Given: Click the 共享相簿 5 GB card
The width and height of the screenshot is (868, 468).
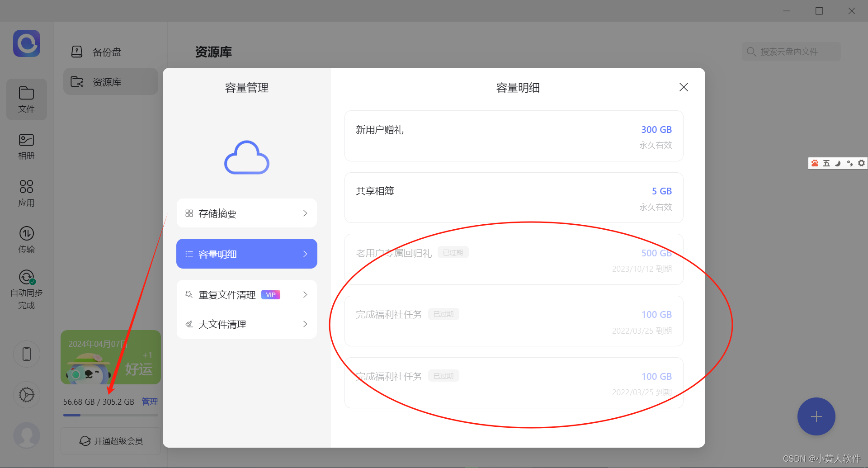Looking at the screenshot, I should [x=514, y=198].
